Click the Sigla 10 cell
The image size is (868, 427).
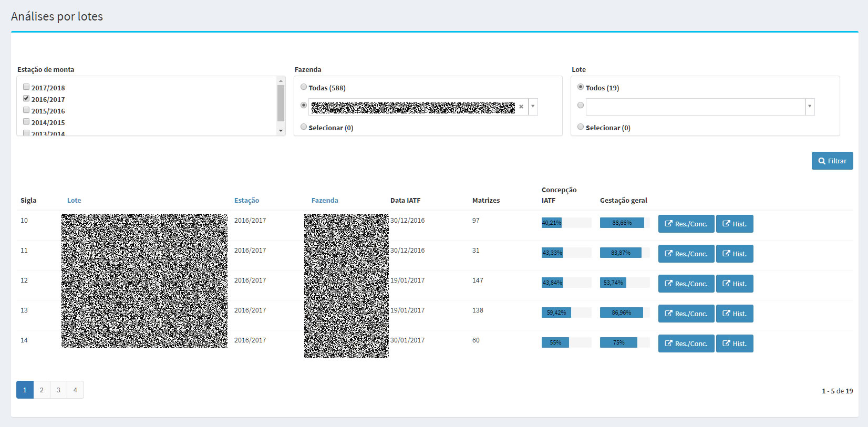24,221
